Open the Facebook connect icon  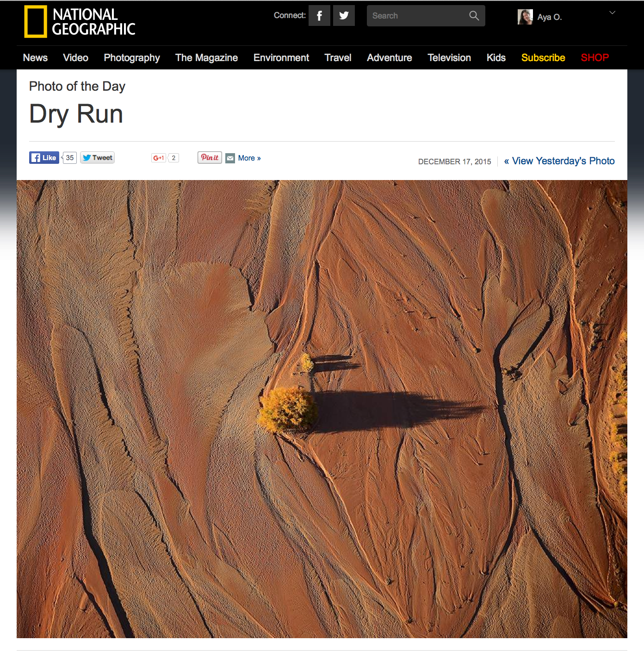pyautogui.click(x=319, y=16)
